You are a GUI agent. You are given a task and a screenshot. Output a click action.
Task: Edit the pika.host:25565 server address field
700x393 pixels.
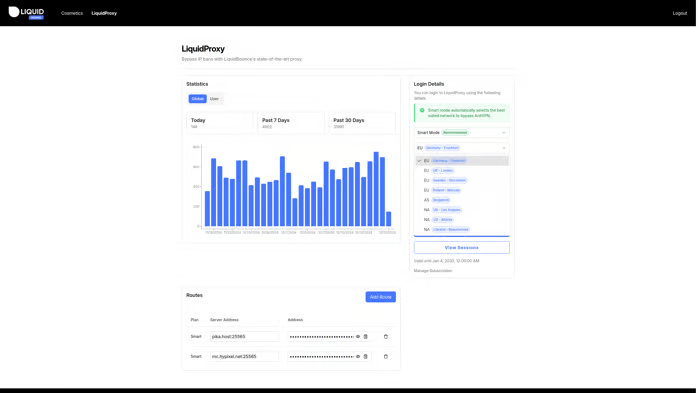click(244, 337)
